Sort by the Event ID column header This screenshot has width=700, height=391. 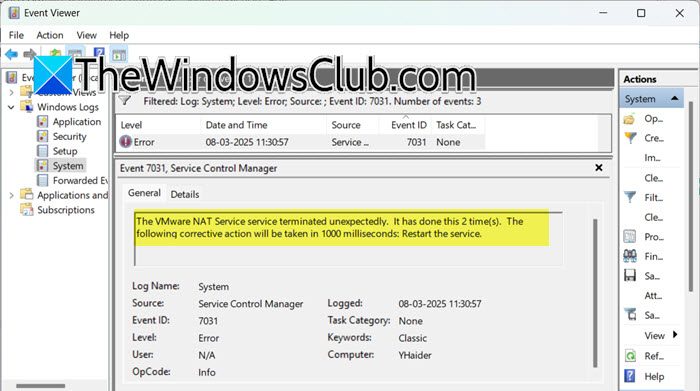click(405, 125)
